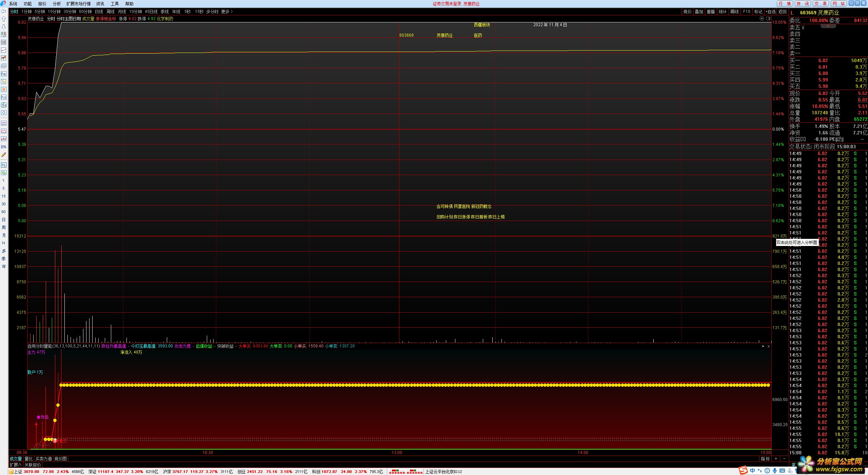Image resolution: width=868 pixels, height=475 pixels.
Task: Open the 帮助 menu
Action: click(x=129, y=4)
